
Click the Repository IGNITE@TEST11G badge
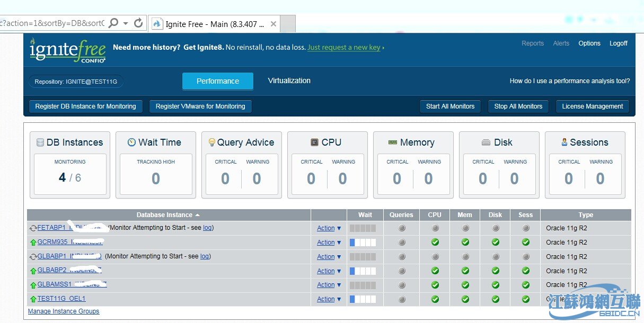(76, 82)
